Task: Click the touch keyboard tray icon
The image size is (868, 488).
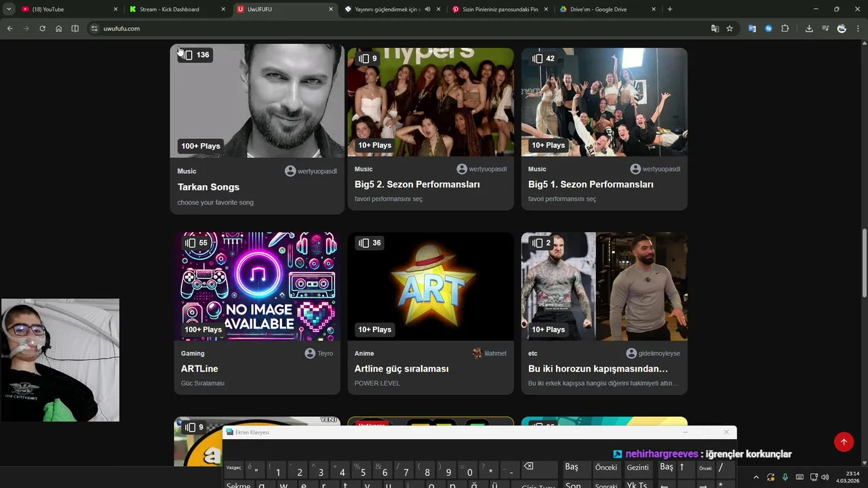Action: coord(800,478)
